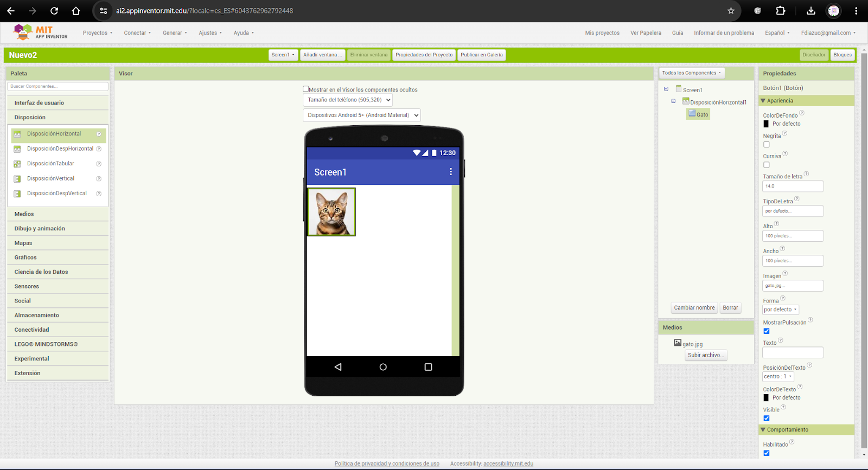Tap the phone preview recent-apps square

[x=428, y=367]
